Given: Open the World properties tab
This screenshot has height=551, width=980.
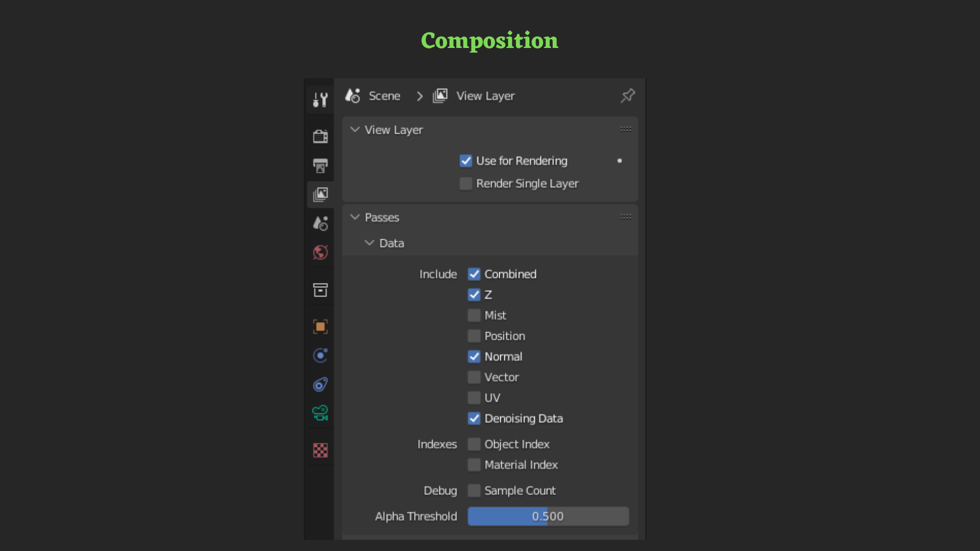Looking at the screenshot, I should tap(320, 252).
